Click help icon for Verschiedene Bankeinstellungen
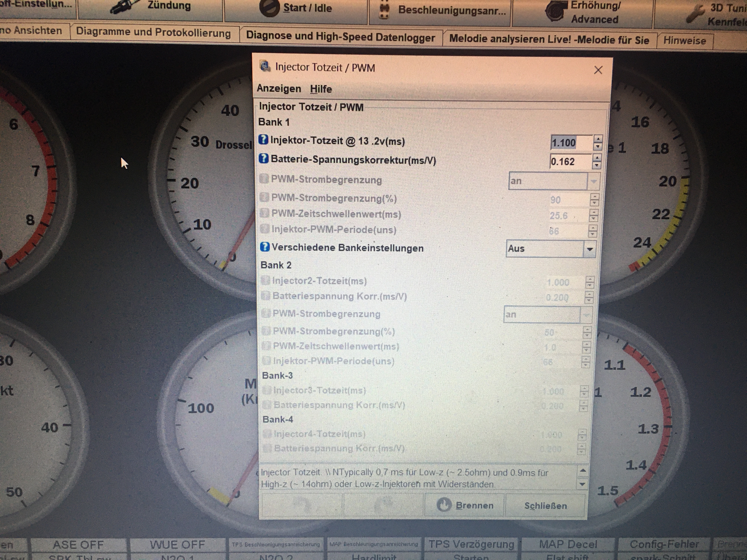Screen dimensions: 747x560 click(265, 247)
